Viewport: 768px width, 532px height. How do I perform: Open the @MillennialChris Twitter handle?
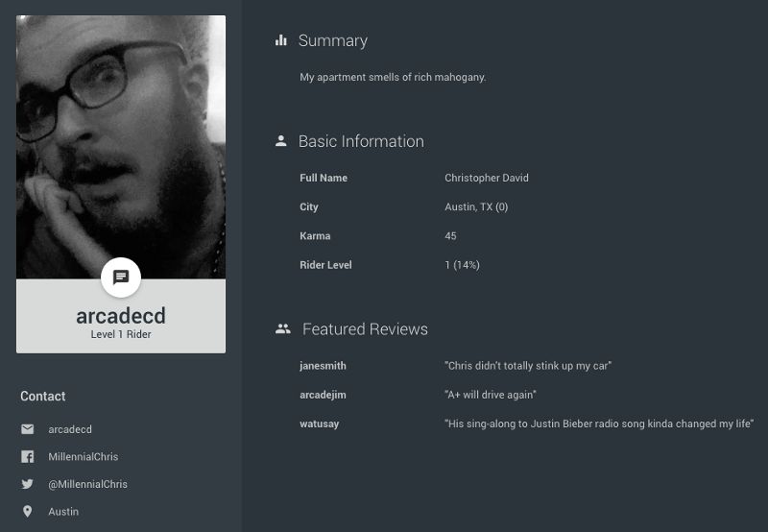coord(87,484)
